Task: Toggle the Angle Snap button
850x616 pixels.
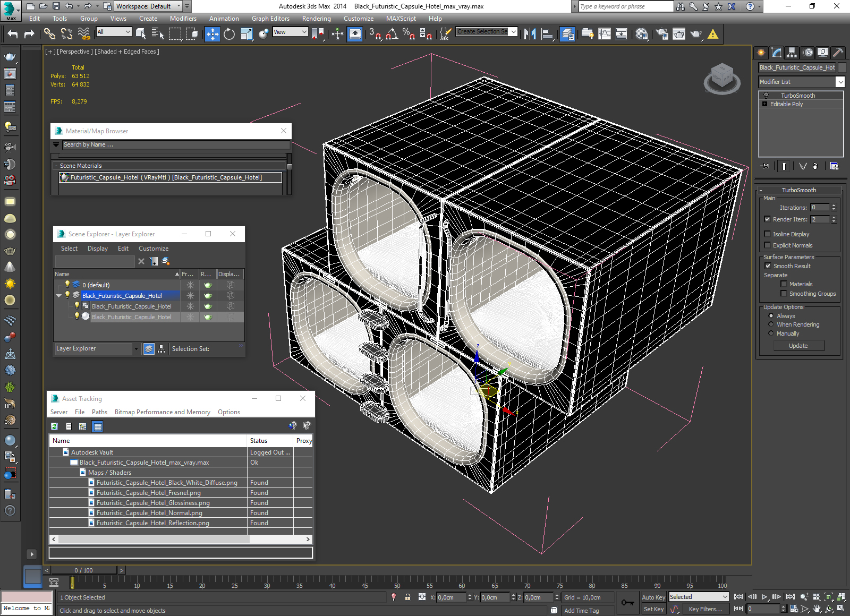Action: [392, 34]
